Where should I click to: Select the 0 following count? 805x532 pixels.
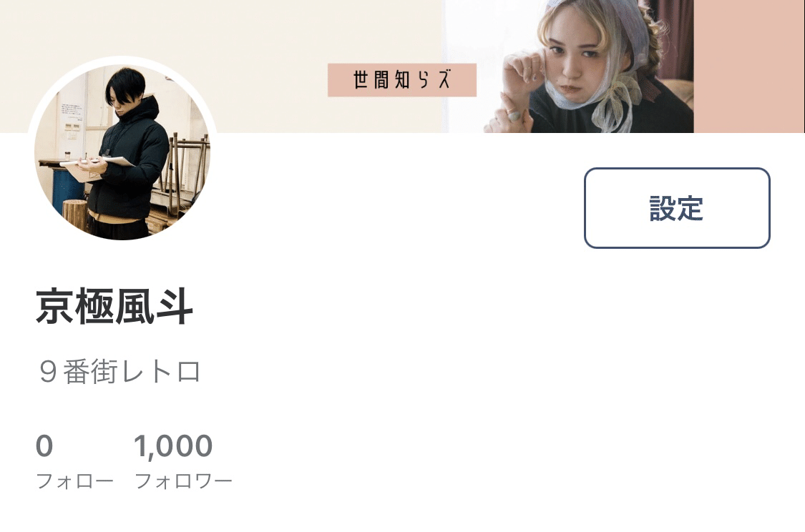click(x=44, y=445)
